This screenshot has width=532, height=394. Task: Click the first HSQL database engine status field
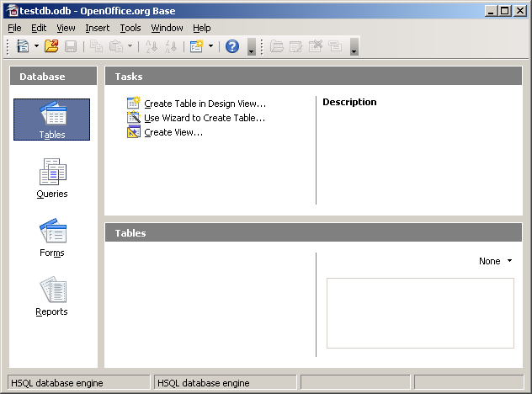click(79, 383)
